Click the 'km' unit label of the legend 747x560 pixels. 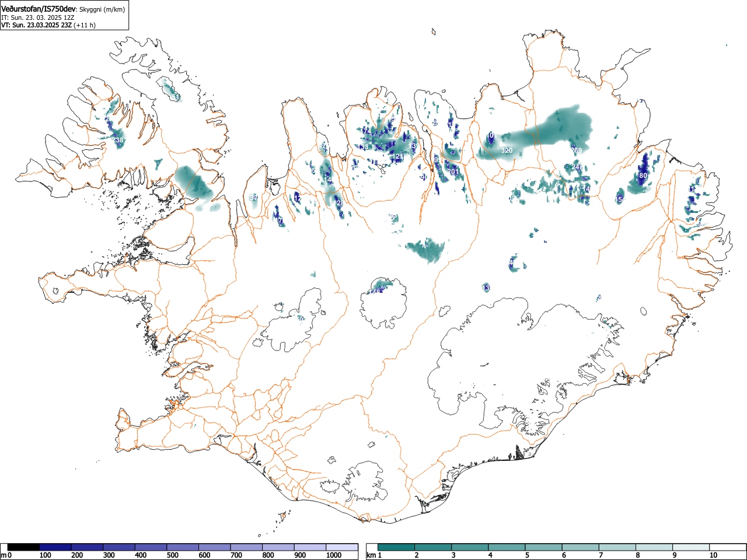[x=371, y=555]
